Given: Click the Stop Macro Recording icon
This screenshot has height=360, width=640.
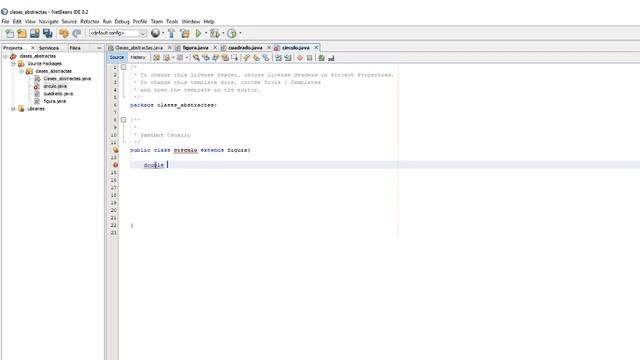Looking at the screenshot, I should click(x=309, y=58).
